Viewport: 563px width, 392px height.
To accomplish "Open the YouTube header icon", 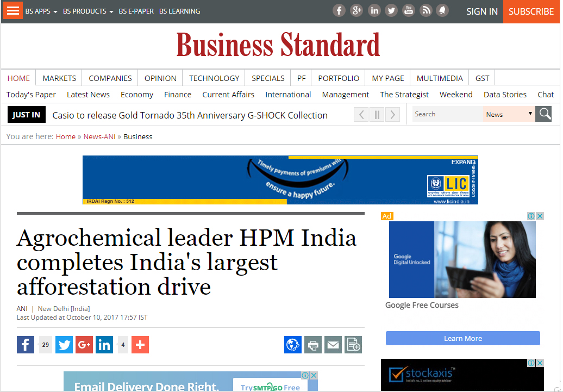I will 409,10.
